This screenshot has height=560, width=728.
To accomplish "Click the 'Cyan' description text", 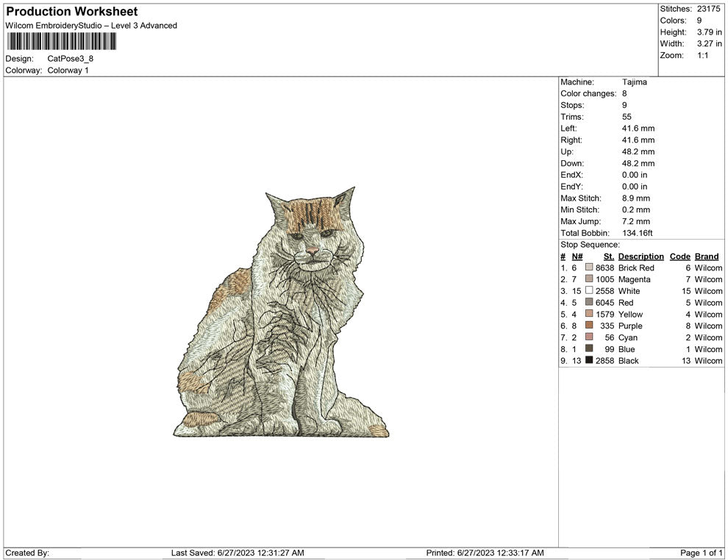I will (x=628, y=337).
